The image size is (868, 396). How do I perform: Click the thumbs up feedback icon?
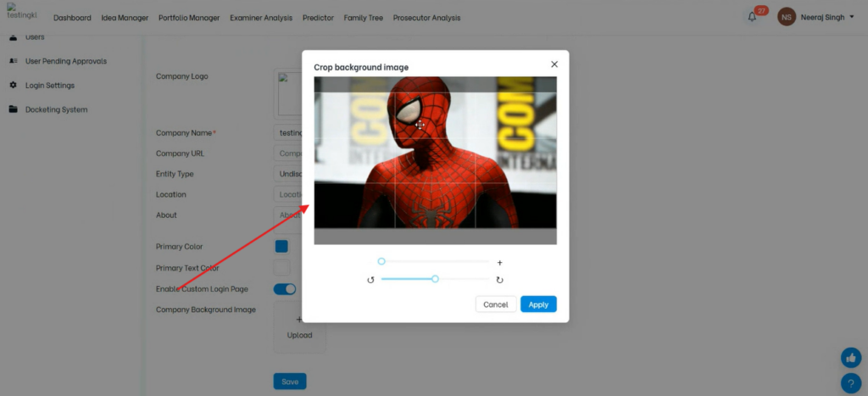pos(850,358)
